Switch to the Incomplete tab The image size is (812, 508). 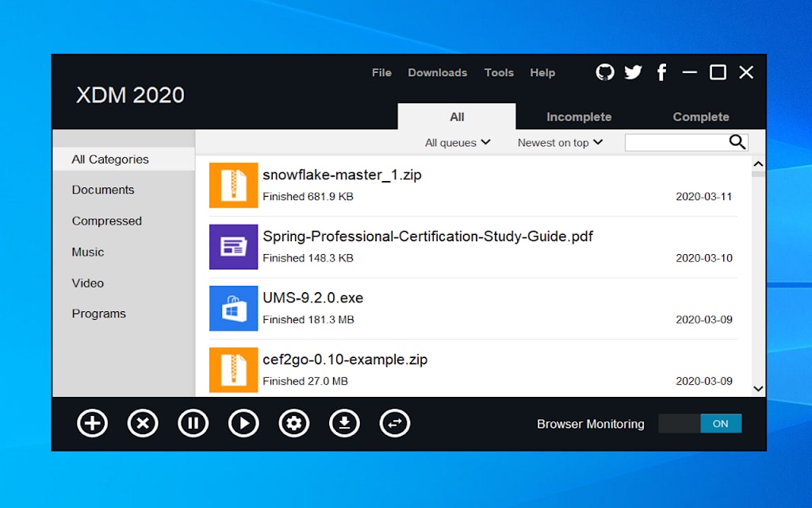[579, 116]
